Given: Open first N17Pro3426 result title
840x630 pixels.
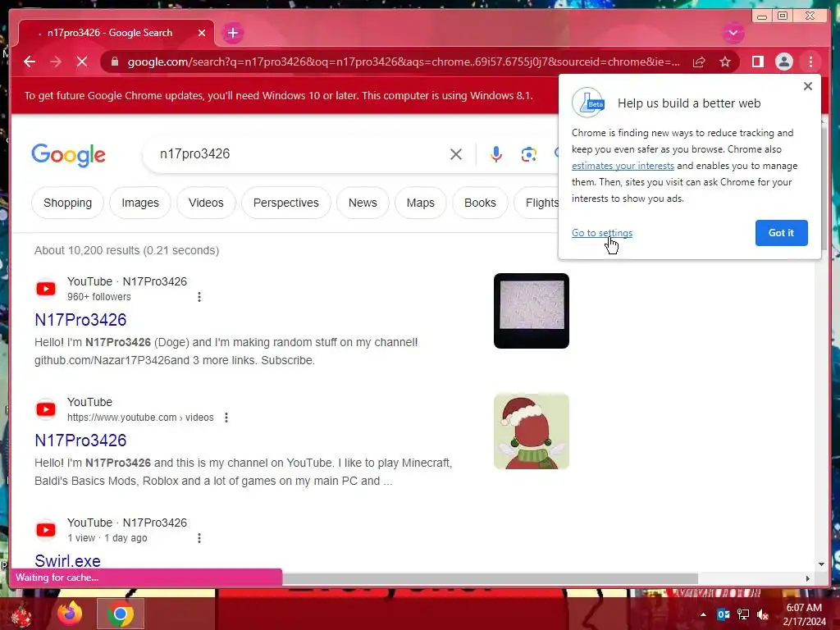Looking at the screenshot, I should pyautogui.click(x=80, y=320).
